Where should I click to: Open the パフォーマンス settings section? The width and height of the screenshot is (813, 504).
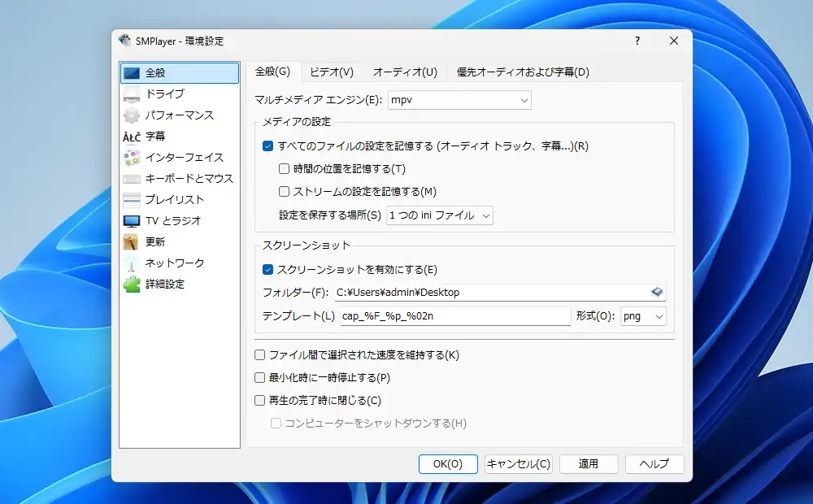pyautogui.click(x=133, y=115)
